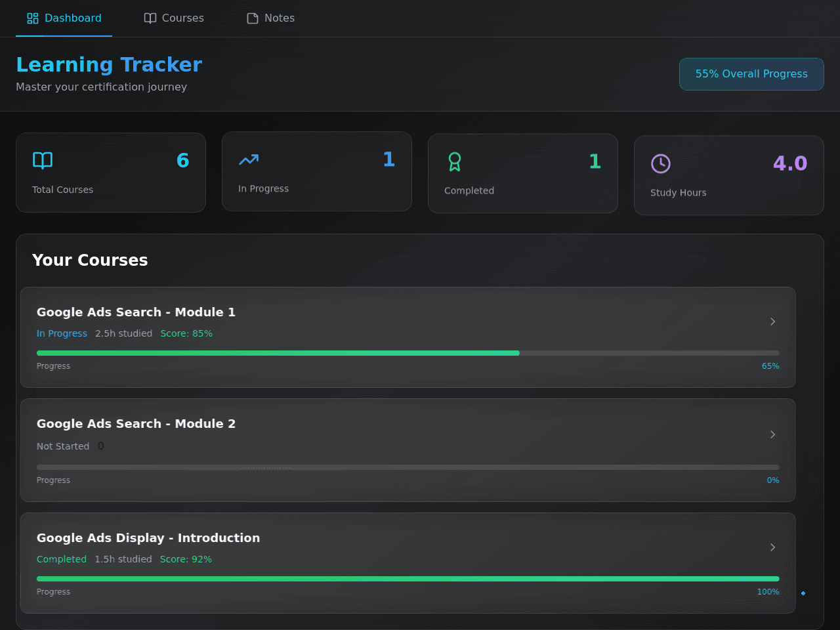
Task: Click the Courses book icon in navigation
Action: [x=150, y=18]
